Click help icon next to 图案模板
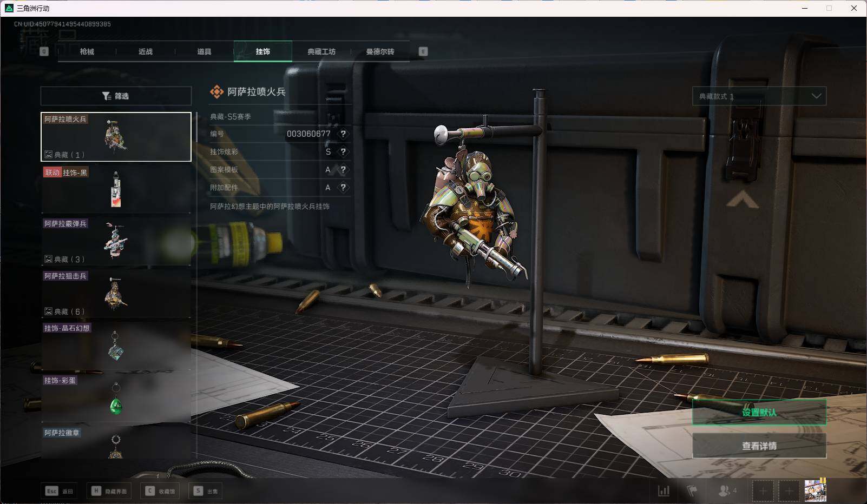 (x=343, y=170)
